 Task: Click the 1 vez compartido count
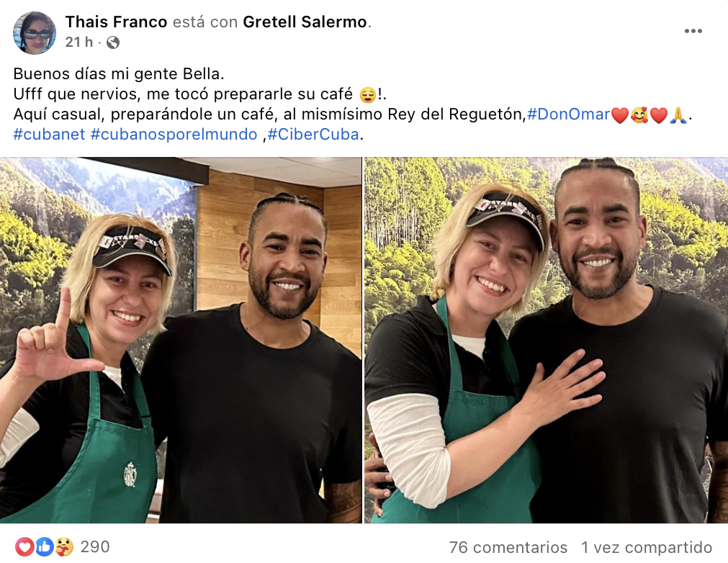(647, 547)
